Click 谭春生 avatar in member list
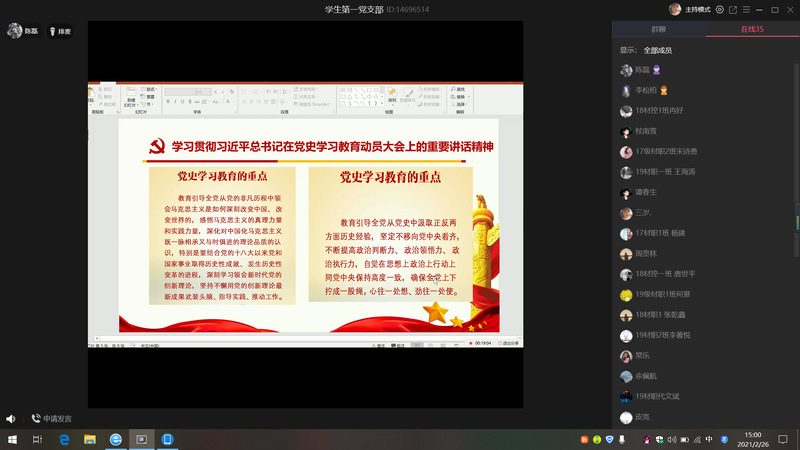The width and height of the screenshot is (800, 450). (x=626, y=192)
